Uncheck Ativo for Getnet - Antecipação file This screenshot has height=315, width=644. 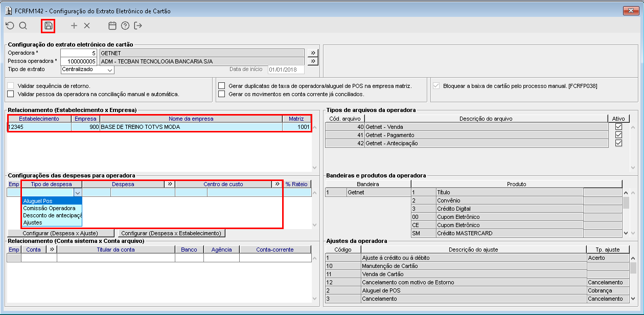point(619,143)
